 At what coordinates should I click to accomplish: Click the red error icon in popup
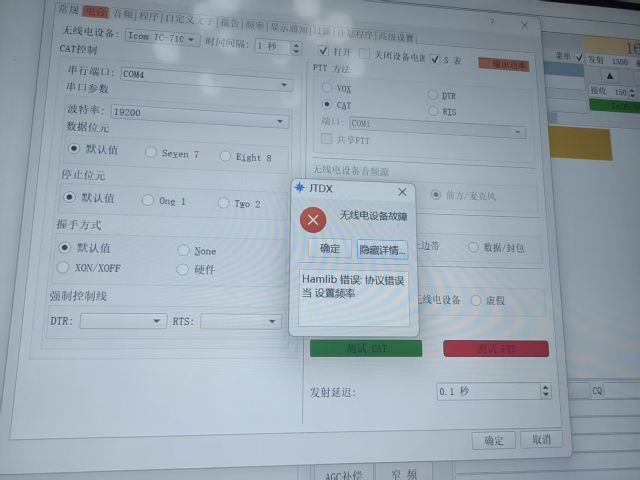tap(313, 220)
